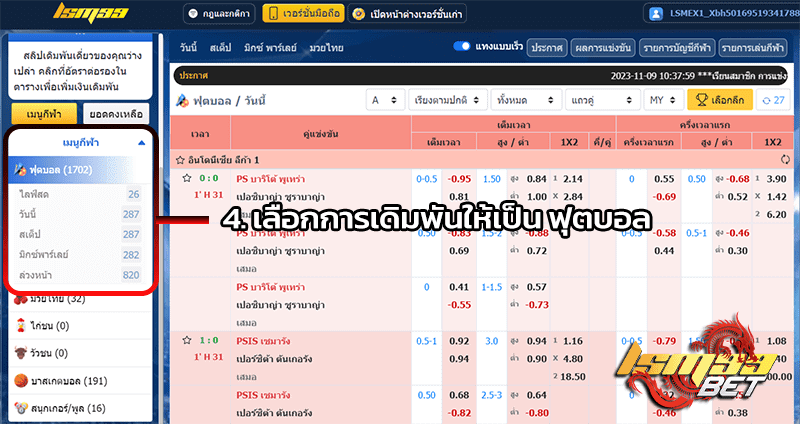800x424 pixels.
Task: Click the ยอดคงเหลือ balance button
Action: click(116, 114)
